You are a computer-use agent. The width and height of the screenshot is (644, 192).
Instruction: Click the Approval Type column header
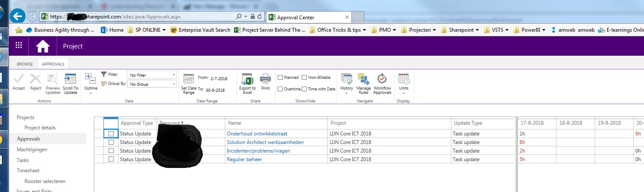pos(137,123)
